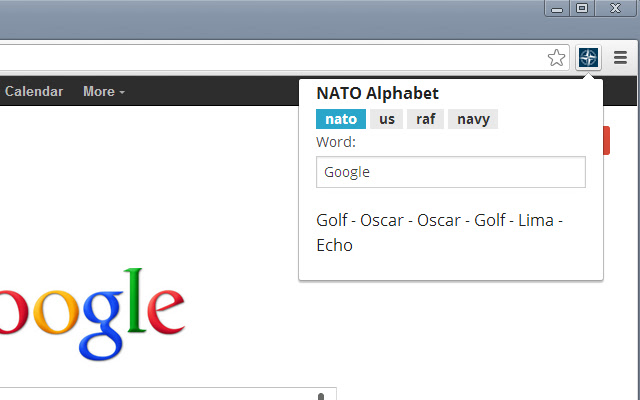The image size is (640, 400).
Task: Switch to the navy alphabet tab
Action: [473, 119]
